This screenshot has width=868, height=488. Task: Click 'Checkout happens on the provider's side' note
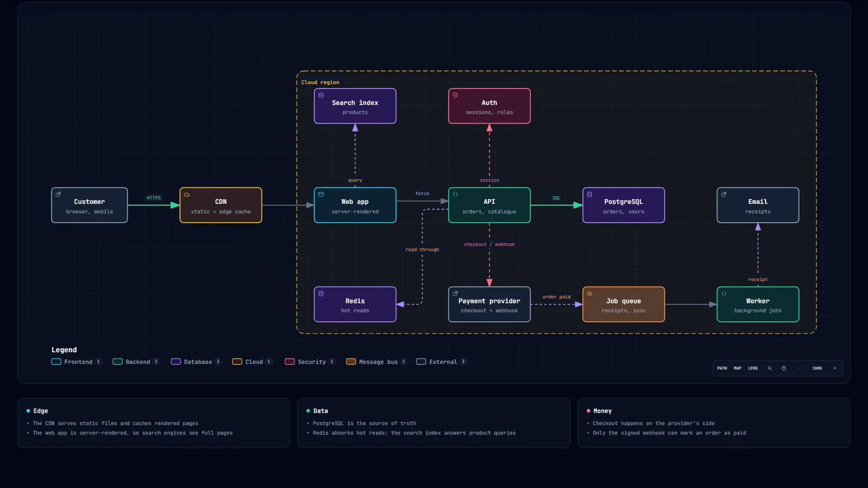pos(654,423)
